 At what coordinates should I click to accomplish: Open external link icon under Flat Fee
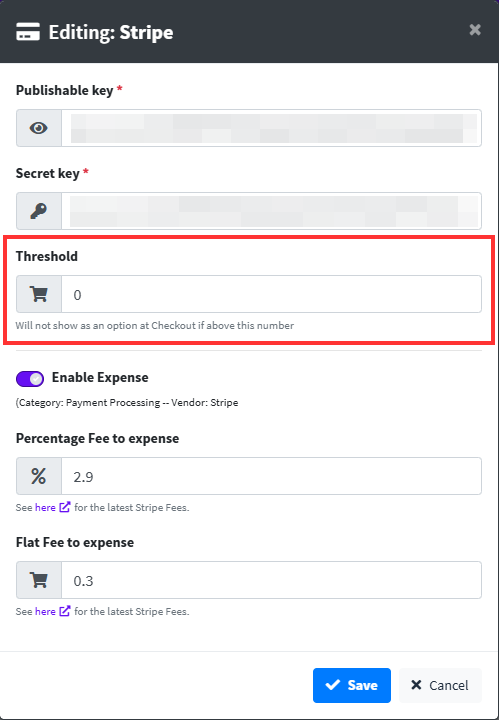click(x=65, y=611)
